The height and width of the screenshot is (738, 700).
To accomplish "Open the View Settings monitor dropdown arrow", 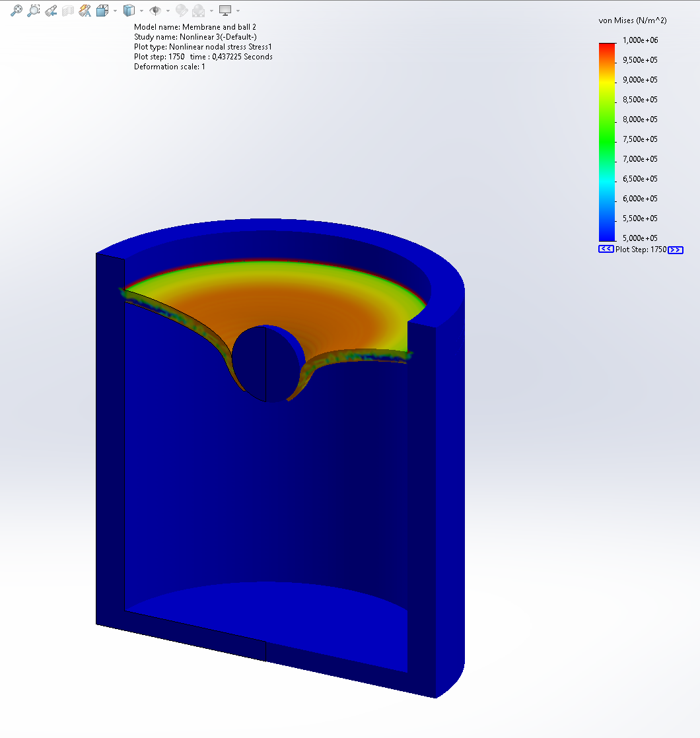I will tap(238, 11).
